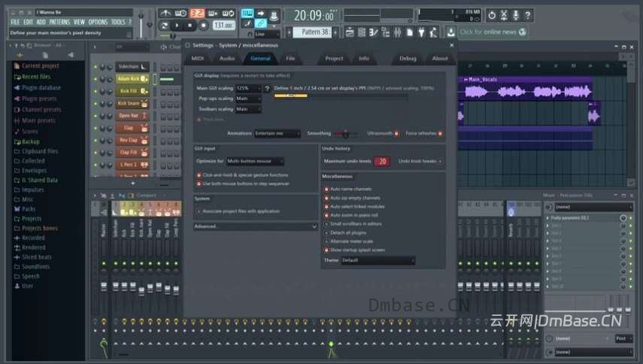Toggle Show startup splash screen option

(326, 250)
